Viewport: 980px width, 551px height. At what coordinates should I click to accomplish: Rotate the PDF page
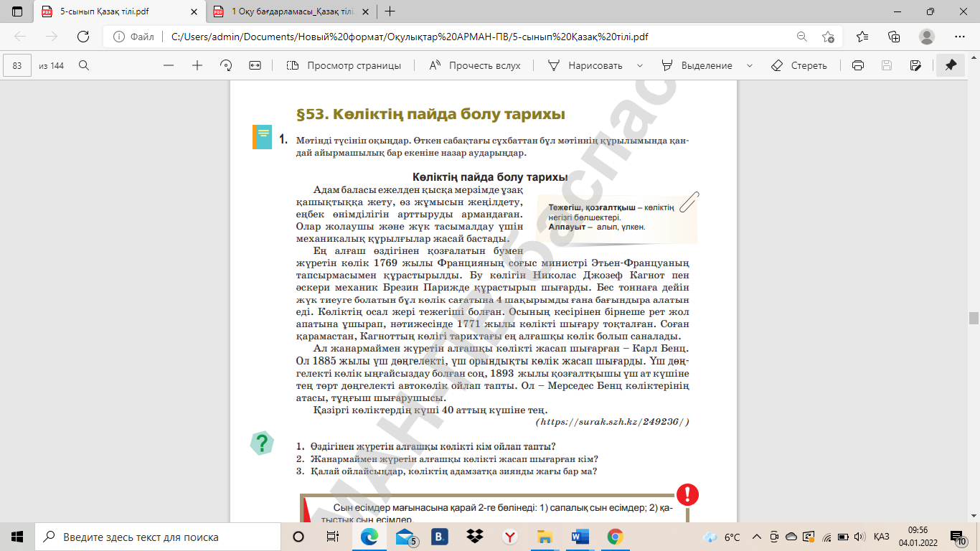(226, 65)
